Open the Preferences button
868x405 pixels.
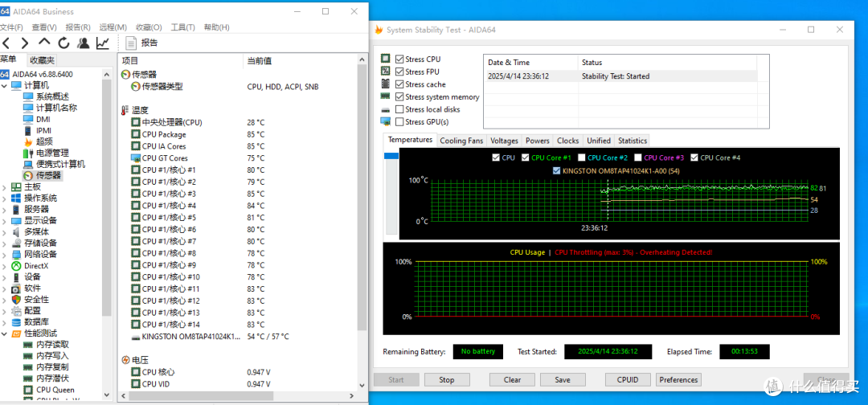coord(678,380)
